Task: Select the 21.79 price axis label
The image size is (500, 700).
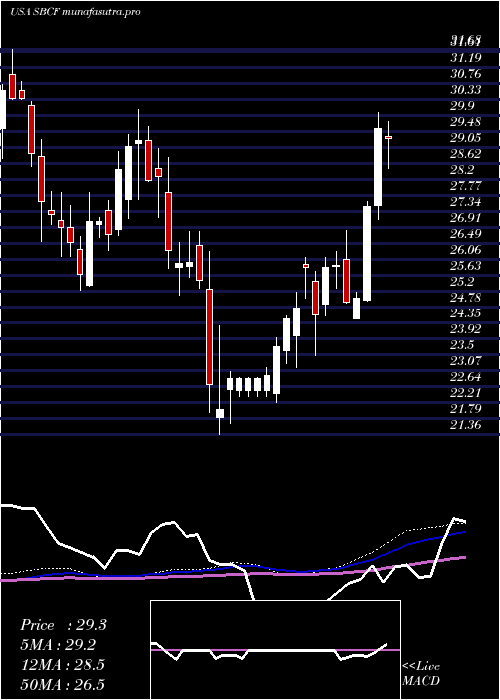Action: (x=466, y=410)
